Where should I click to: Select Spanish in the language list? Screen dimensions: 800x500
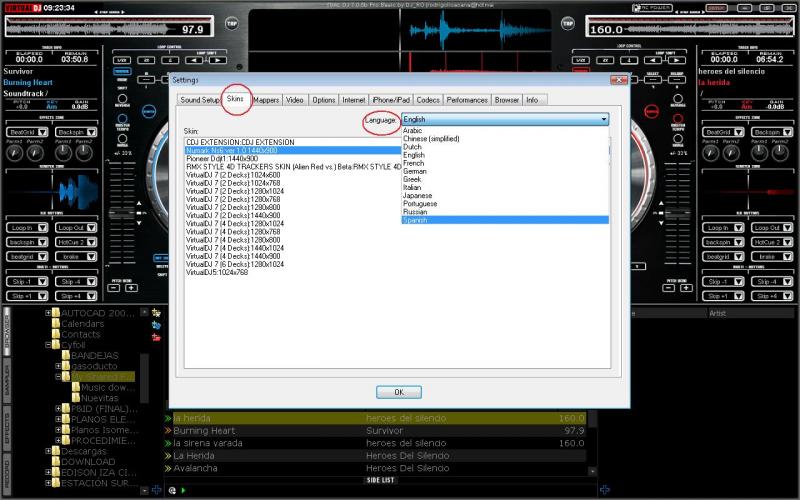point(505,220)
